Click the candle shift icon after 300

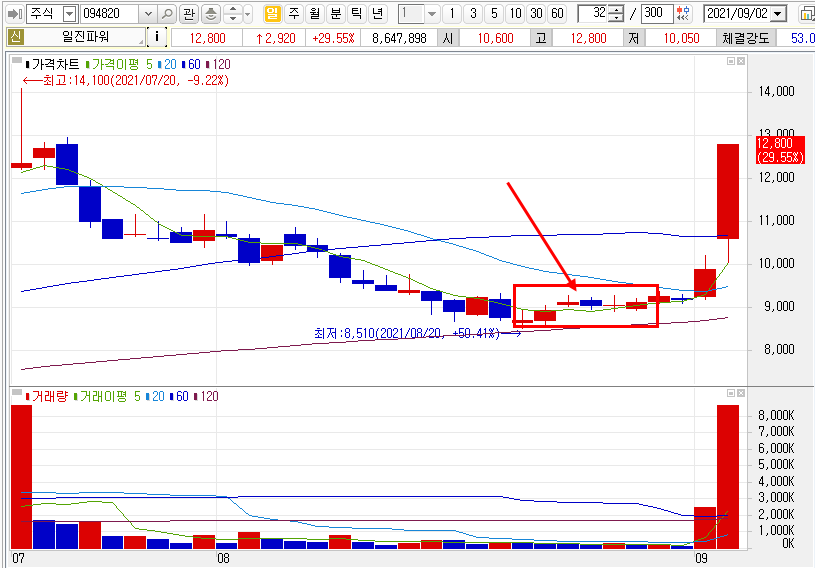tap(683, 14)
